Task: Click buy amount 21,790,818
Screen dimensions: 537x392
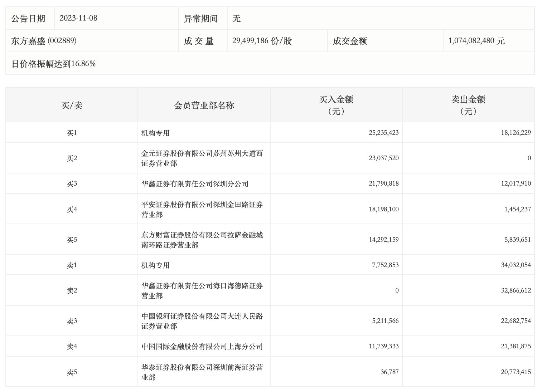Action: pyautogui.click(x=383, y=183)
